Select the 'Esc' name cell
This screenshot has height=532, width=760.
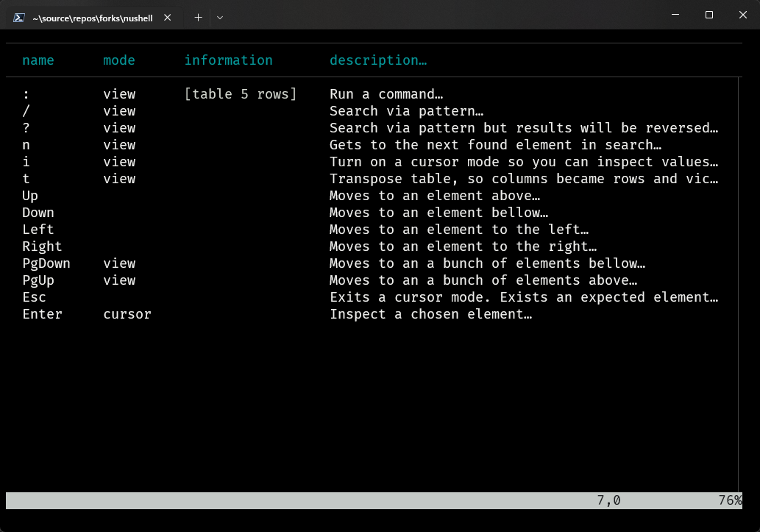pos(34,297)
